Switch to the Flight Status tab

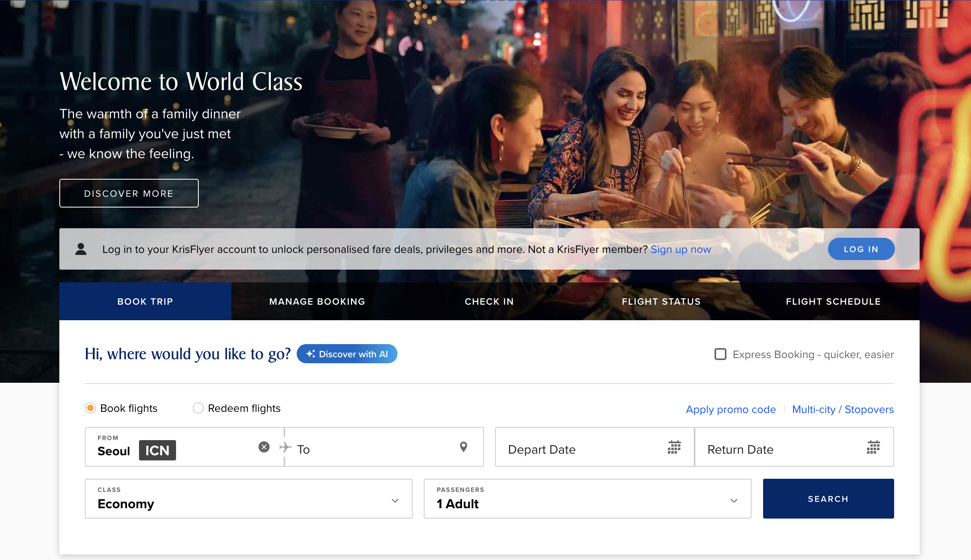[x=661, y=302]
